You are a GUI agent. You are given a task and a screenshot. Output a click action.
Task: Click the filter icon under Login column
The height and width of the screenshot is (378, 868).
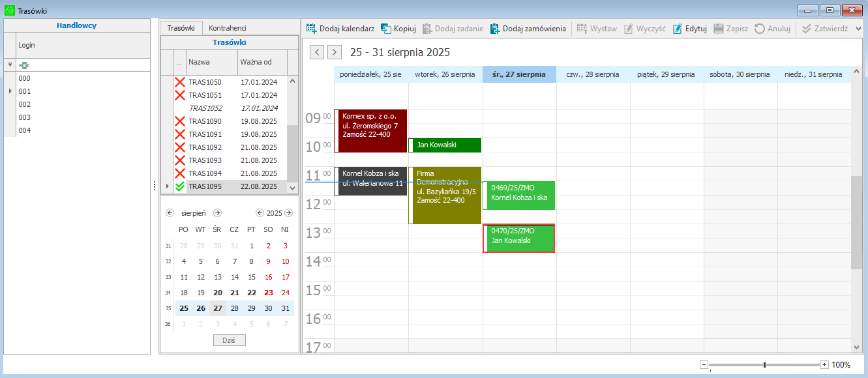(x=10, y=65)
